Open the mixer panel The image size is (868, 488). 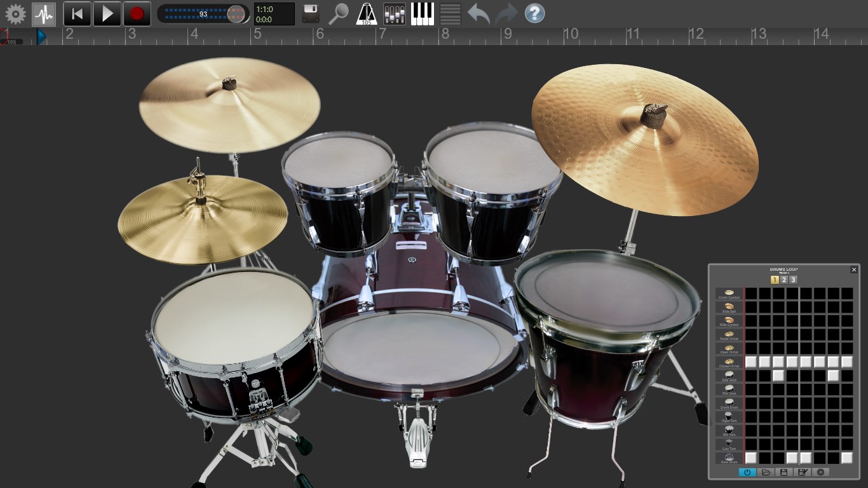[393, 13]
